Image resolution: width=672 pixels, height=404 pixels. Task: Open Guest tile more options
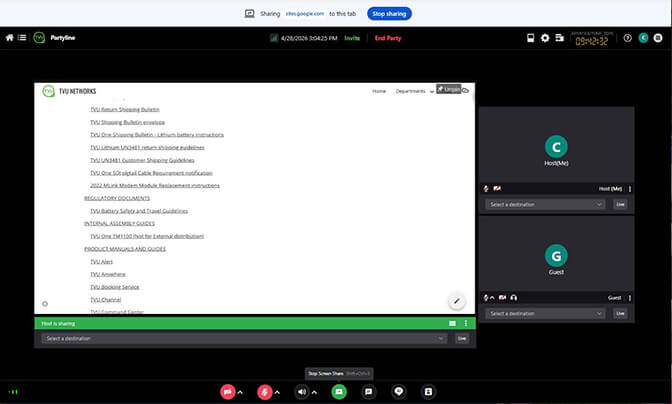tap(630, 298)
